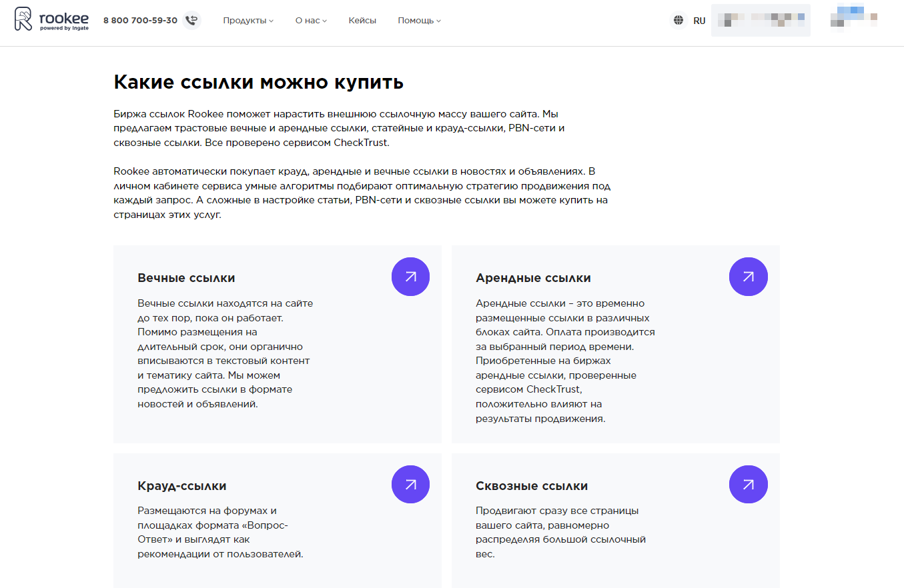Screen dimensions: 904x588
Task: Click the Арендные ссылки card title
Action: click(533, 278)
